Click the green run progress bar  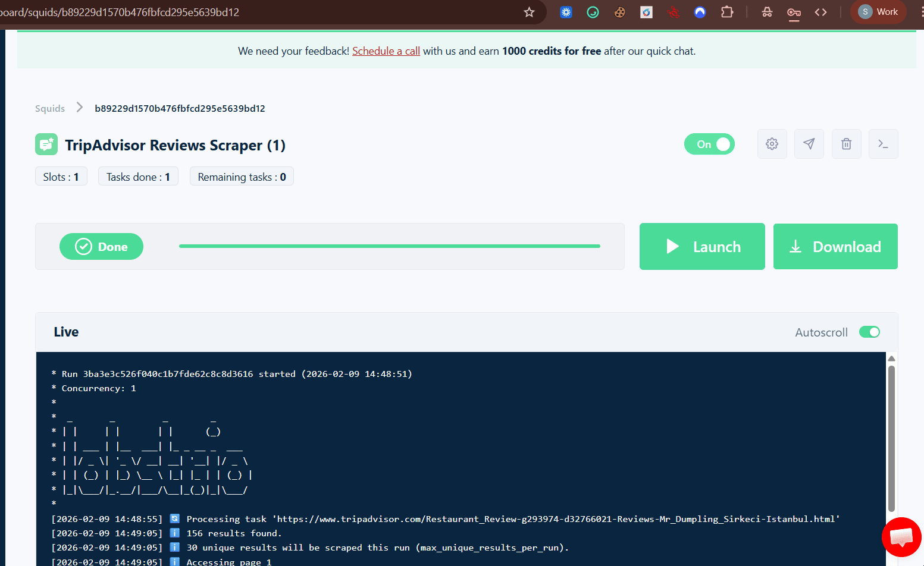389,246
